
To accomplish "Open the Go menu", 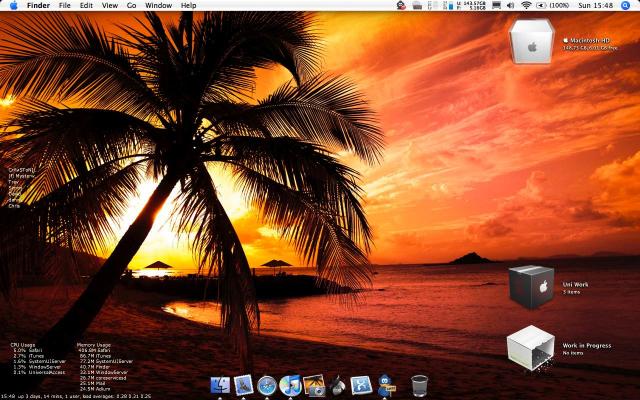I will pyautogui.click(x=131, y=5).
